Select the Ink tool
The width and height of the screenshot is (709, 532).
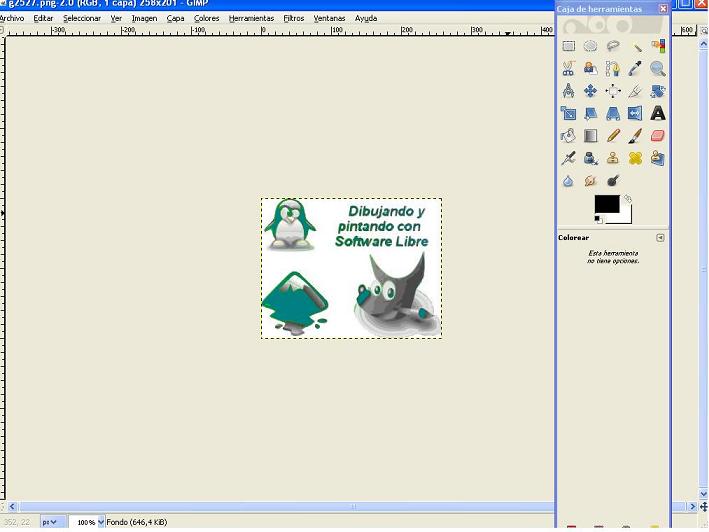coord(591,158)
